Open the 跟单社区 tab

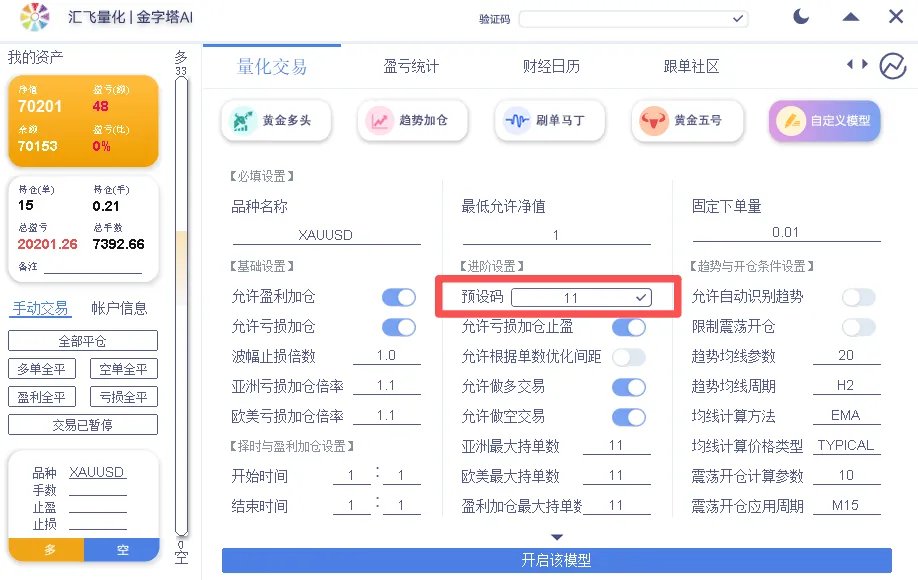pyautogui.click(x=691, y=67)
